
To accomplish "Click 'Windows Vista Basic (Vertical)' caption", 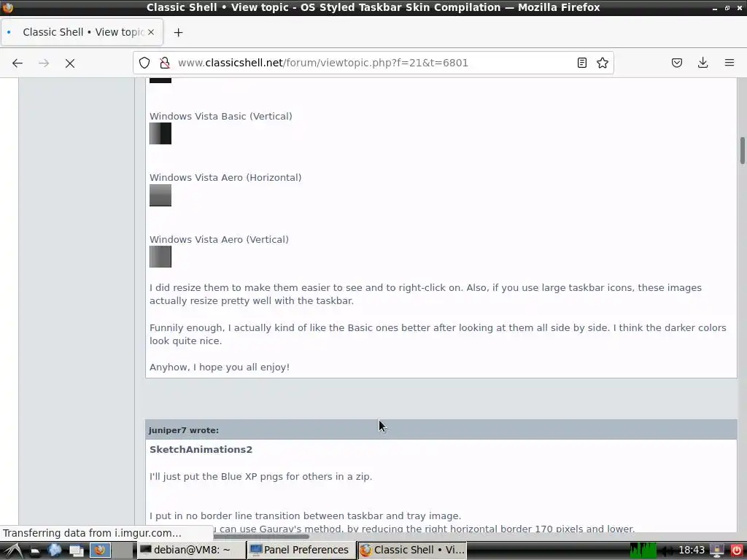I will [221, 116].
